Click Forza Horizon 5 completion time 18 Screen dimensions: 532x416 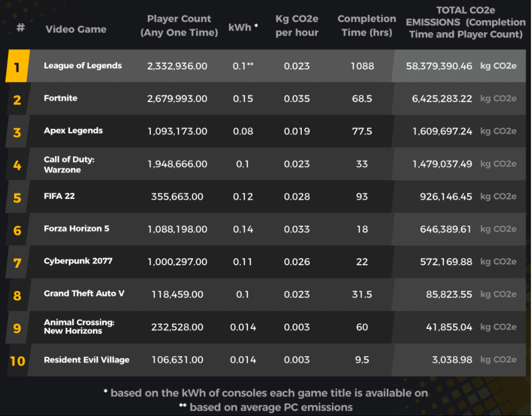click(x=362, y=229)
